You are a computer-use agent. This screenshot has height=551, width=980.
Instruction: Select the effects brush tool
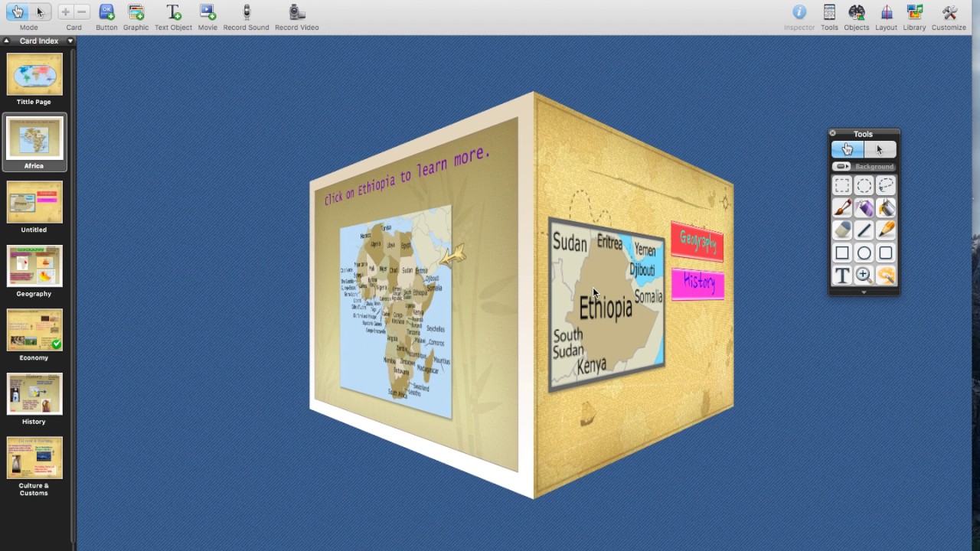[x=886, y=275]
